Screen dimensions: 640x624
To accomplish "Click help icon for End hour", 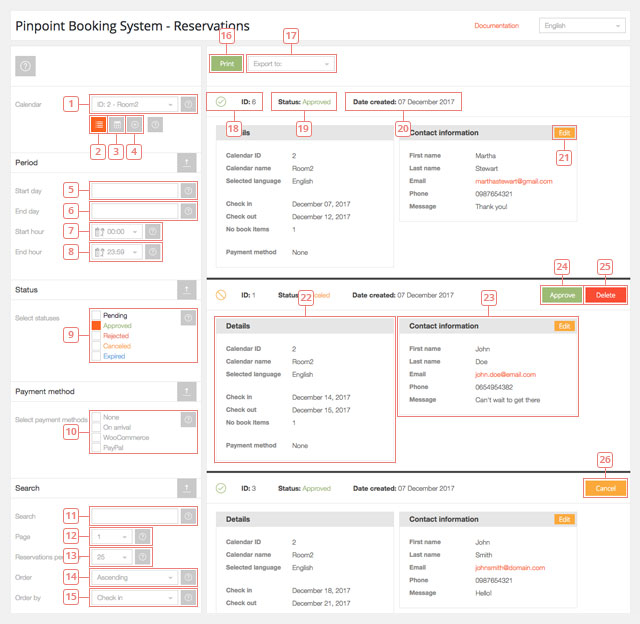I will coord(153,252).
